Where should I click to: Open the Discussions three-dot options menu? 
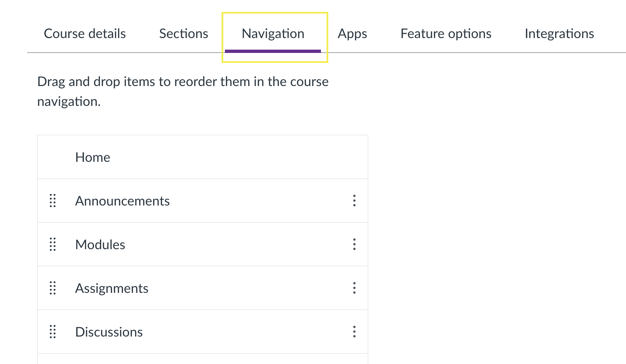[x=354, y=332]
